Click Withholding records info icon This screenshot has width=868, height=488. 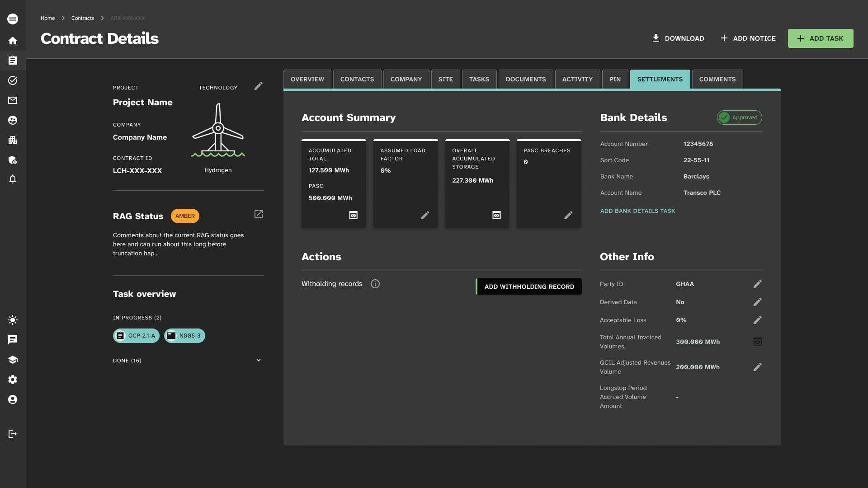[375, 284]
